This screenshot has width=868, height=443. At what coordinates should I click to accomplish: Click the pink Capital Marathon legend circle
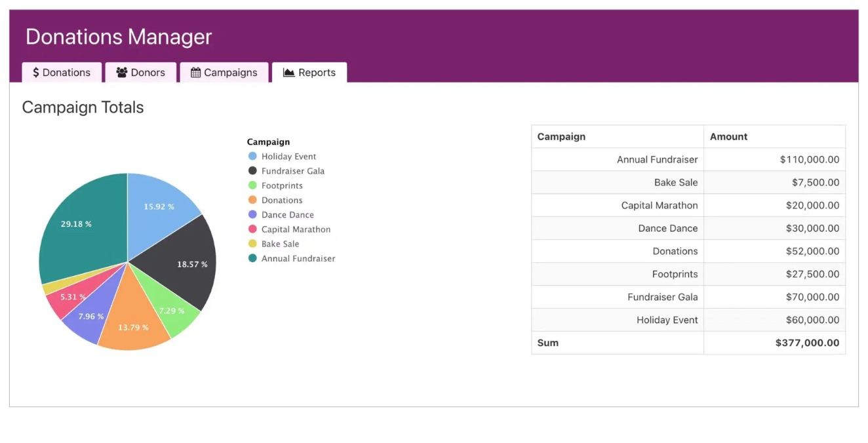click(252, 229)
